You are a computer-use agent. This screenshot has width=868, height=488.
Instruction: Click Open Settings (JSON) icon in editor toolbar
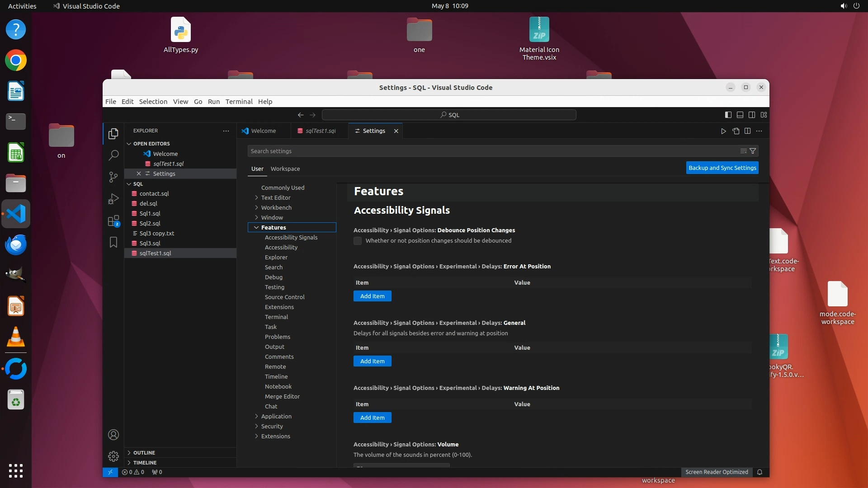tap(736, 131)
